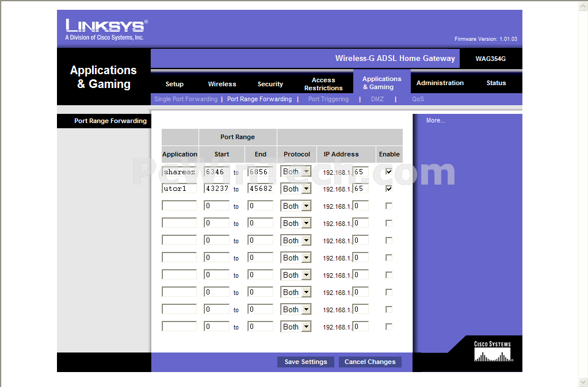The width and height of the screenshot is (588, 387).
Task: Click the Save Settings button
Action: click(x=306, y=362)
